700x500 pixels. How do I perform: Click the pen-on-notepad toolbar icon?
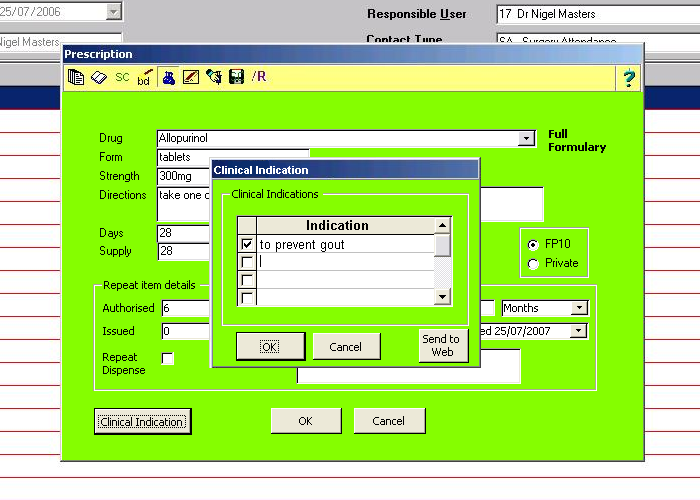point(191,77)
